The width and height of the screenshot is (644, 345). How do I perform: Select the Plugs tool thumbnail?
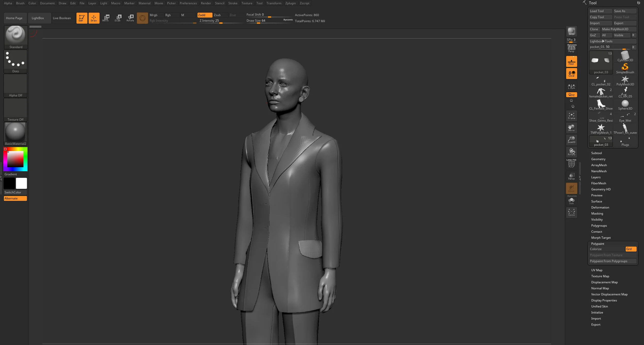(625, 141)
